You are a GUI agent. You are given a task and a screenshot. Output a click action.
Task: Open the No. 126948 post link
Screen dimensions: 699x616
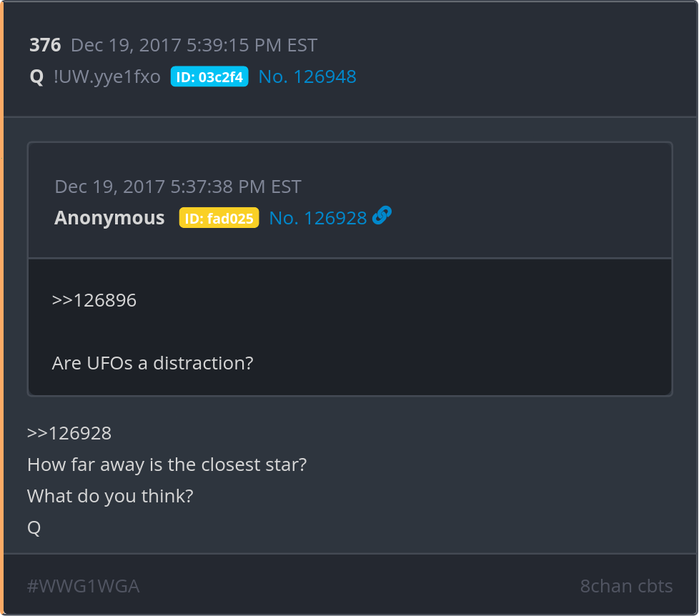pyautogui.click(x=307, y=77)
